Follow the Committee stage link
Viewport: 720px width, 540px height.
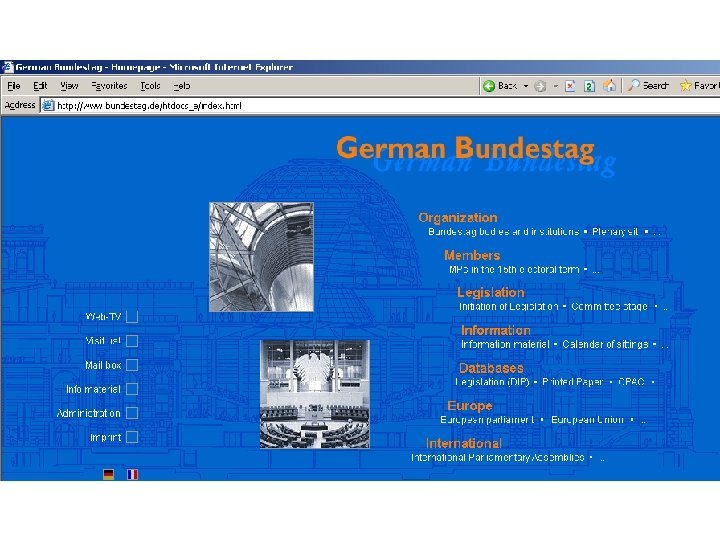tap(609, 306)
